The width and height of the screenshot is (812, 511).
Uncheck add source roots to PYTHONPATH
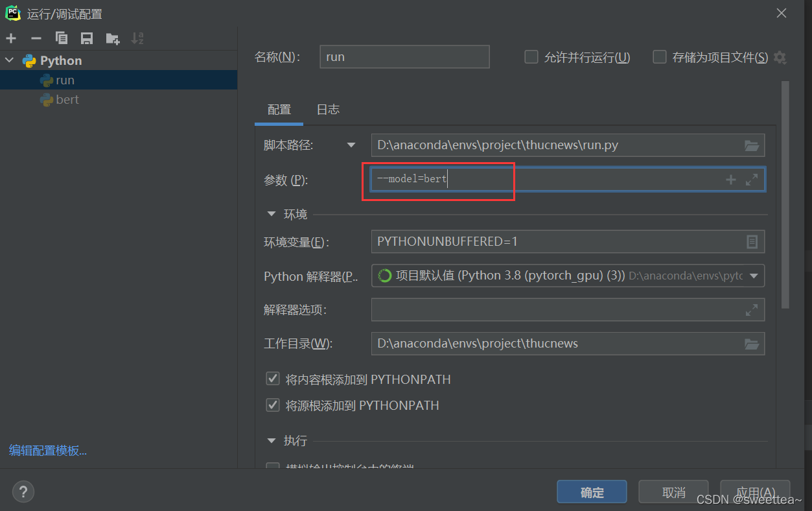[x=273, y=405]
